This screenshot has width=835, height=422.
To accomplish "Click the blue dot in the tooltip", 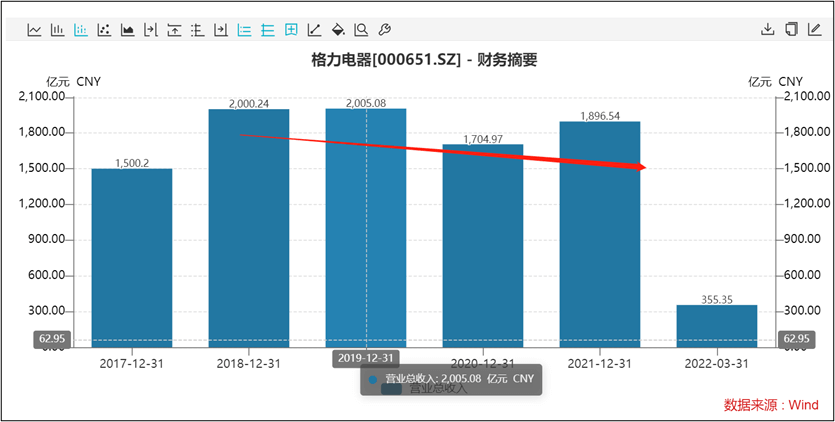I will click(373, 379).
